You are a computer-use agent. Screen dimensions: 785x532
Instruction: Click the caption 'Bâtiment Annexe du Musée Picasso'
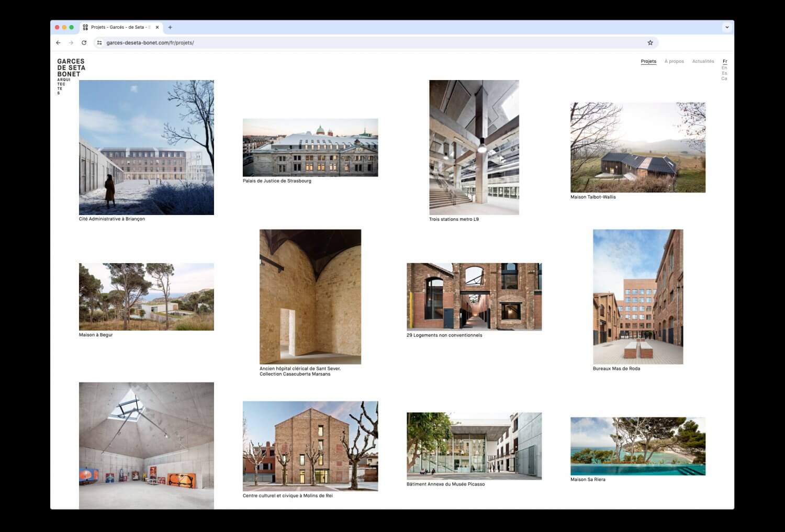[446, 484]
